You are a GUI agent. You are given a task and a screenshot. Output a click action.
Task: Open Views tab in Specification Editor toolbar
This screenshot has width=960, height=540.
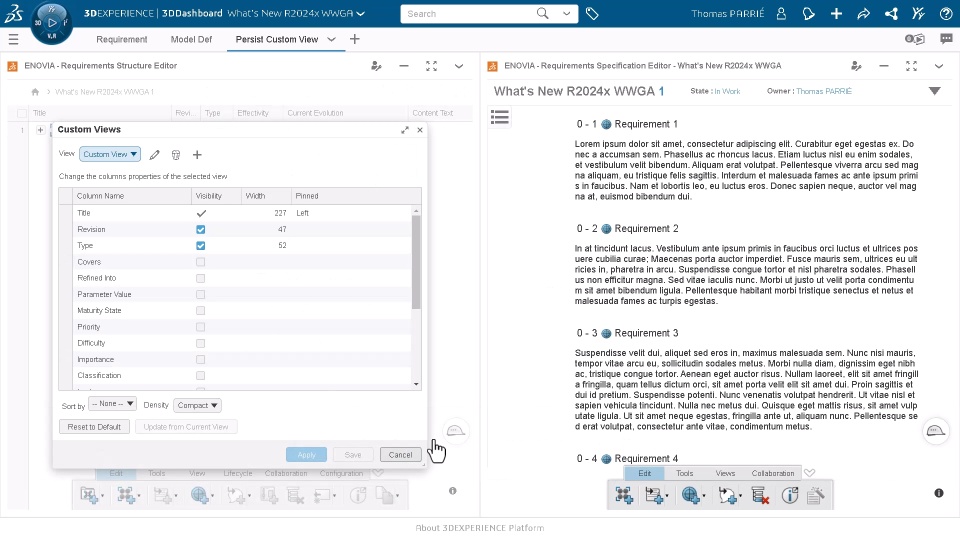(x=725, y=473)
